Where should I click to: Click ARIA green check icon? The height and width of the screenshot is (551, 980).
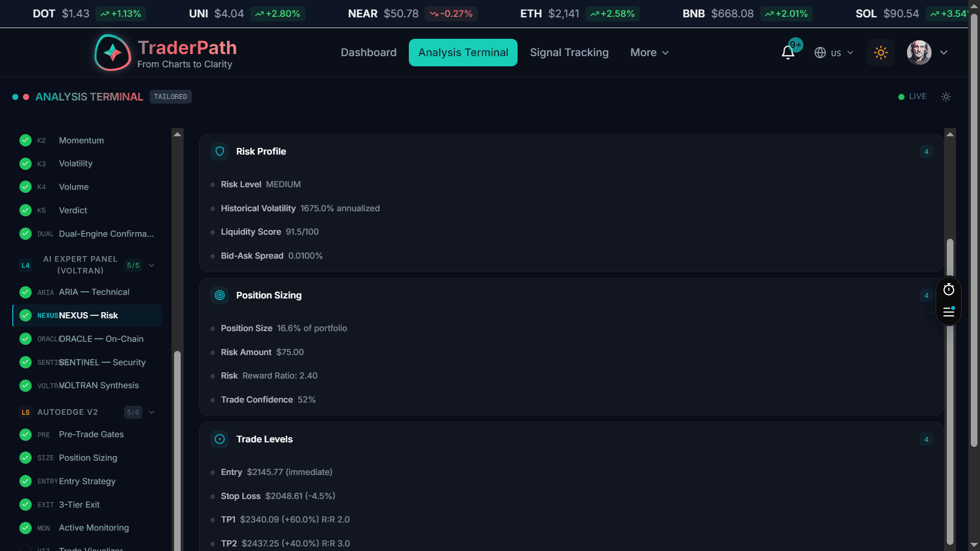pyautogui.click(x=26, y=292)
